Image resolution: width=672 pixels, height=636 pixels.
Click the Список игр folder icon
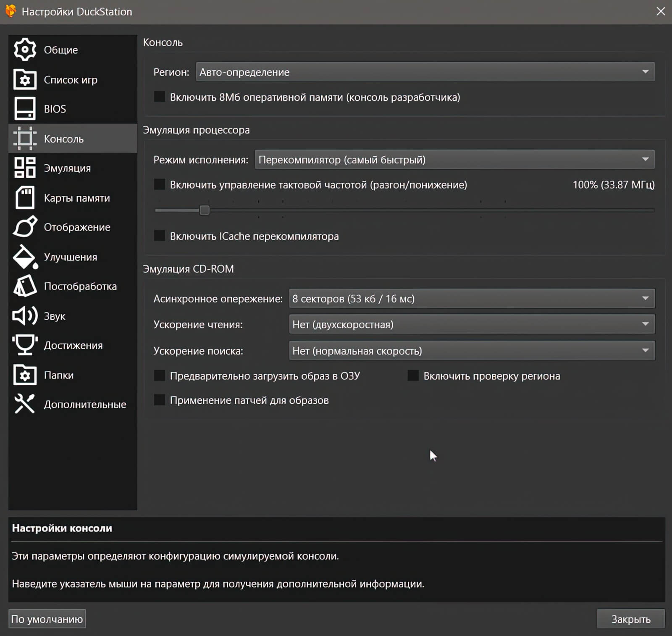tap(25, 79)
